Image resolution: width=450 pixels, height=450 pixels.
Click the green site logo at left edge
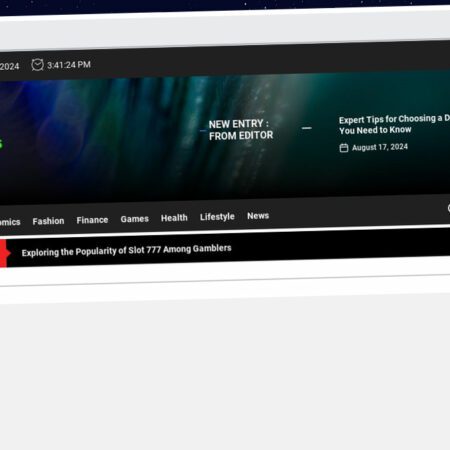[x=1, y=144]
